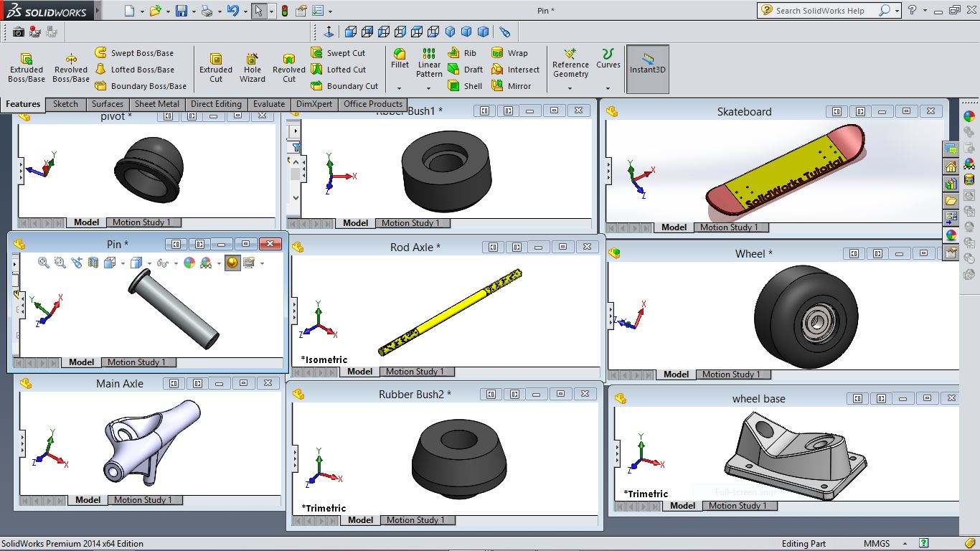
Task: Choose the Swept Boss/Base feature
Action: [x=134, y=53]
